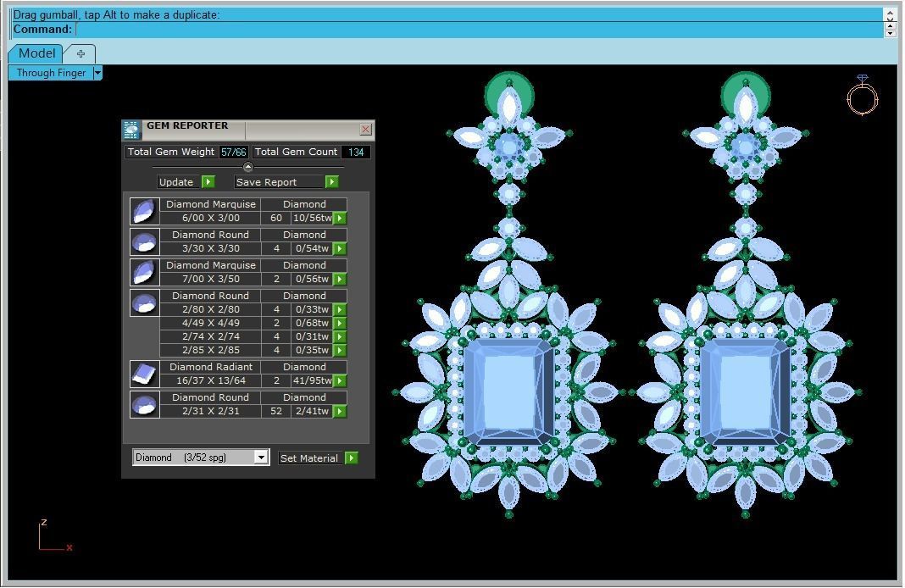Click the Total Gem Count value 134
The height and width of the screenshot is (588, 905).
pyautogui.click(x=356, y=153)
